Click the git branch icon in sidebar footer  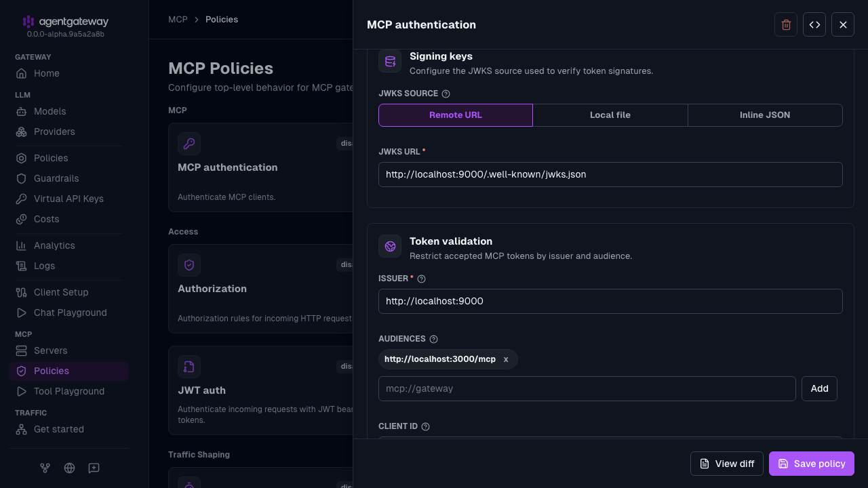(45, 468)
